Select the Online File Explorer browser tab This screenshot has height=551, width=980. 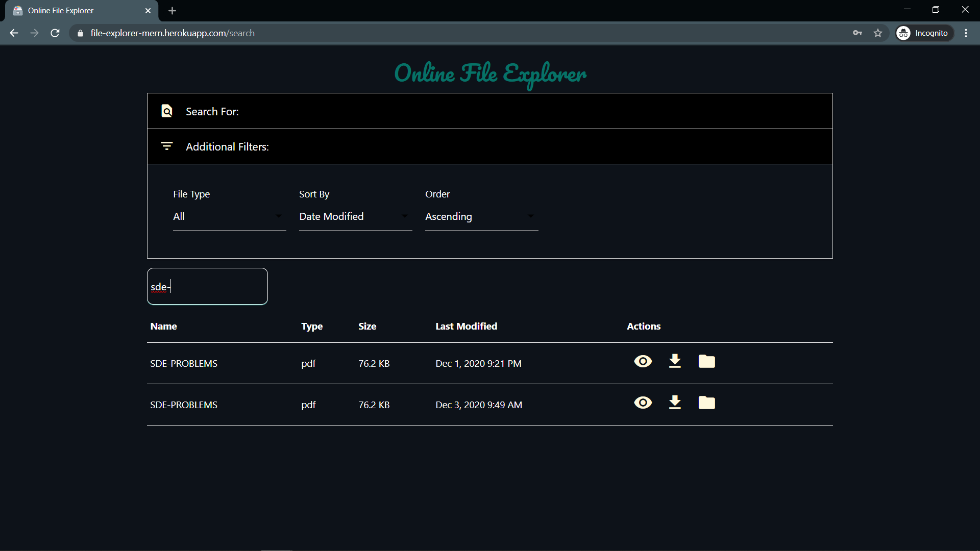pos(77,11)
